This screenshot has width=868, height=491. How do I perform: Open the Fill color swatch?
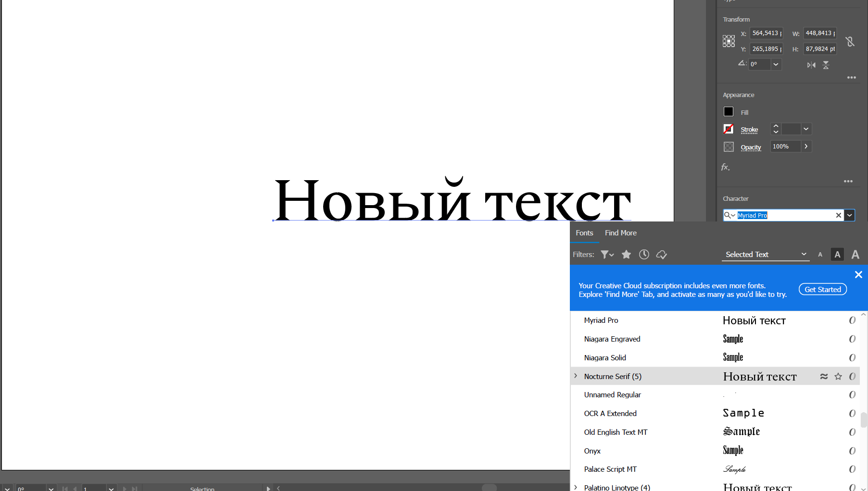pos(728,111)
